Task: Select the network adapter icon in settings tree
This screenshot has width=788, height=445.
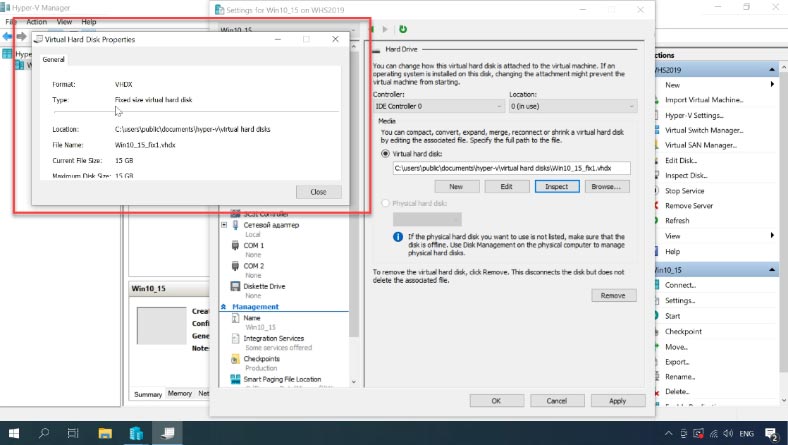Action: (235, 225)
